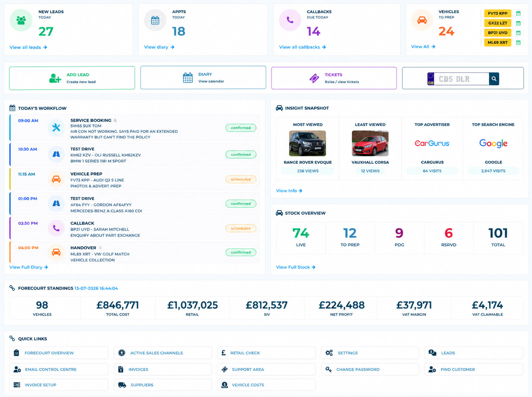Click the wrench icon on Service Booking row

click(x=56, y=128)
